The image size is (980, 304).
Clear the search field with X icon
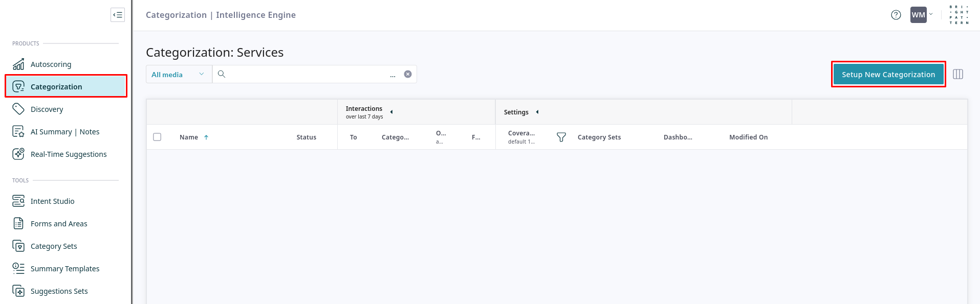click(x=408, y=74)
